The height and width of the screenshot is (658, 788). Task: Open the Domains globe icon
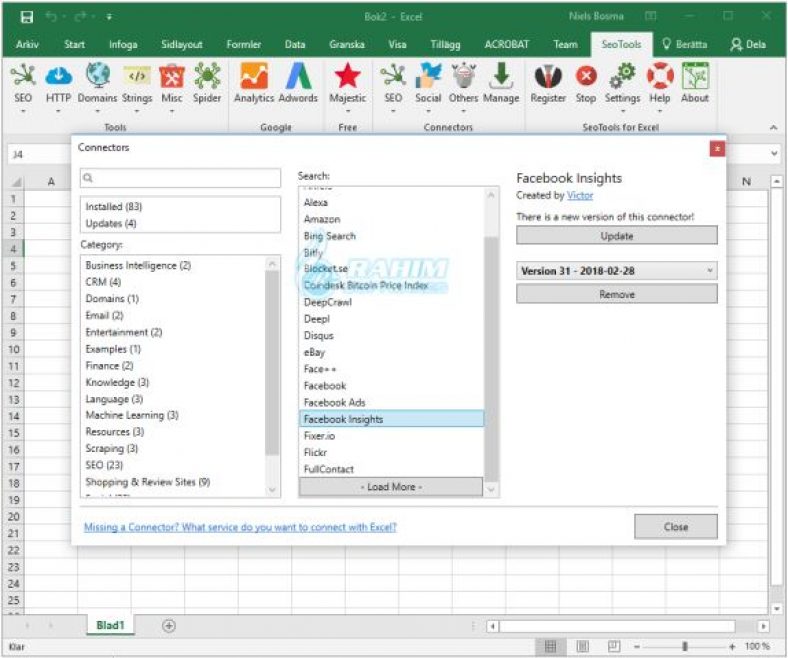tap(97, 75)
